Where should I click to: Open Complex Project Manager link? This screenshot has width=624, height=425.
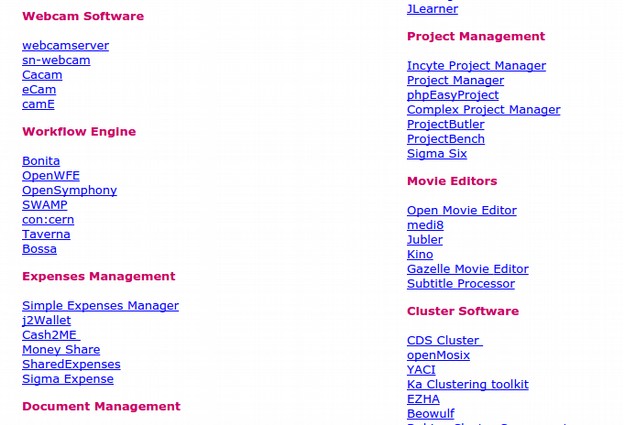(x=484, y=110)
